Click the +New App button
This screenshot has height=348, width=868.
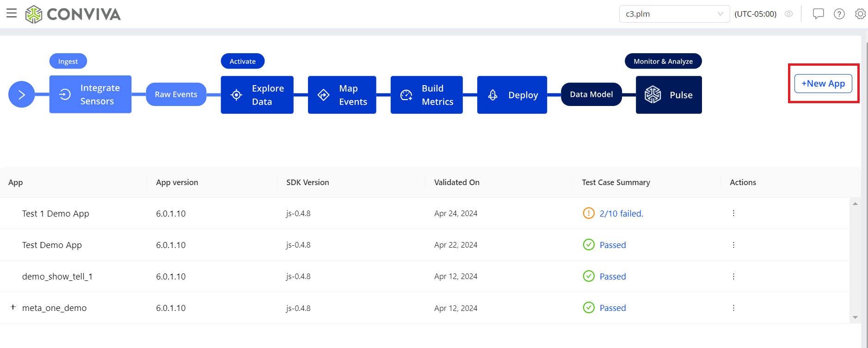[823, 83]
